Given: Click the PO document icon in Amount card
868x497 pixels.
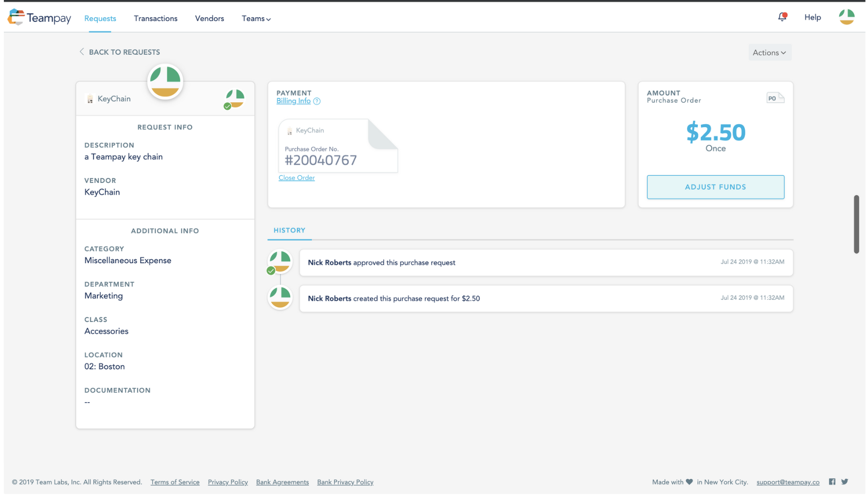Looking at the screenshot, I should 775,98.
